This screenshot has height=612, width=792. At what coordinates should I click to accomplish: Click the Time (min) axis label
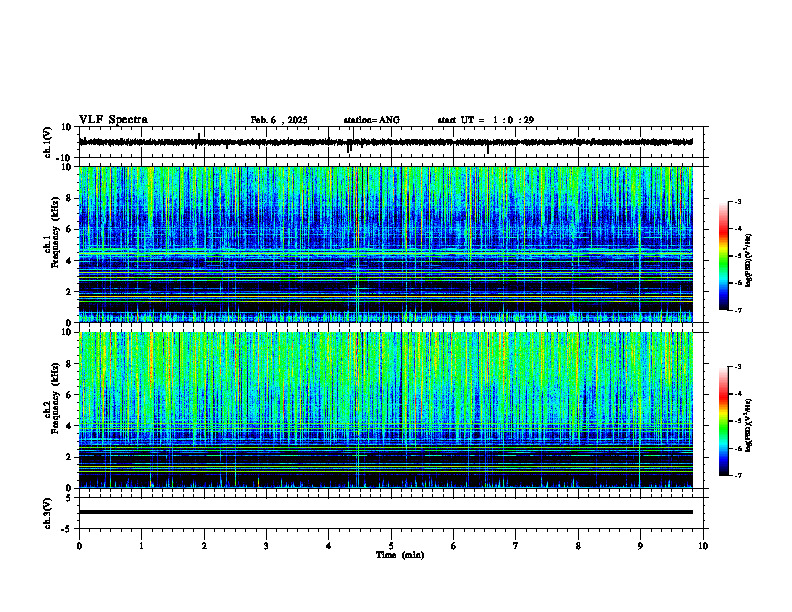point(400,555)
